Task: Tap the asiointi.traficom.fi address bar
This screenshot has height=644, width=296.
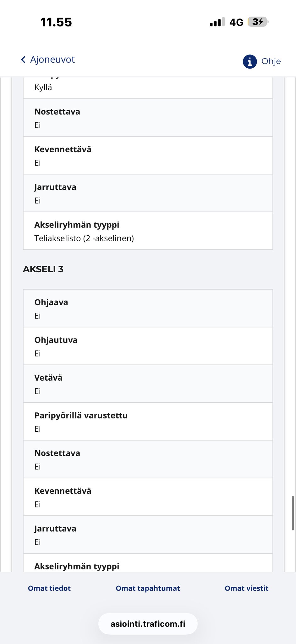Action: point(148,624)
